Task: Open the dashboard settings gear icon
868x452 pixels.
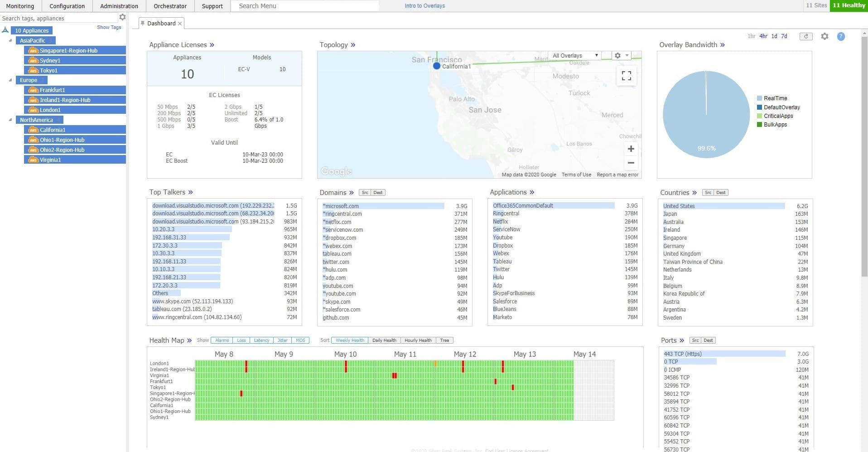Action: (x=825, y=36)
